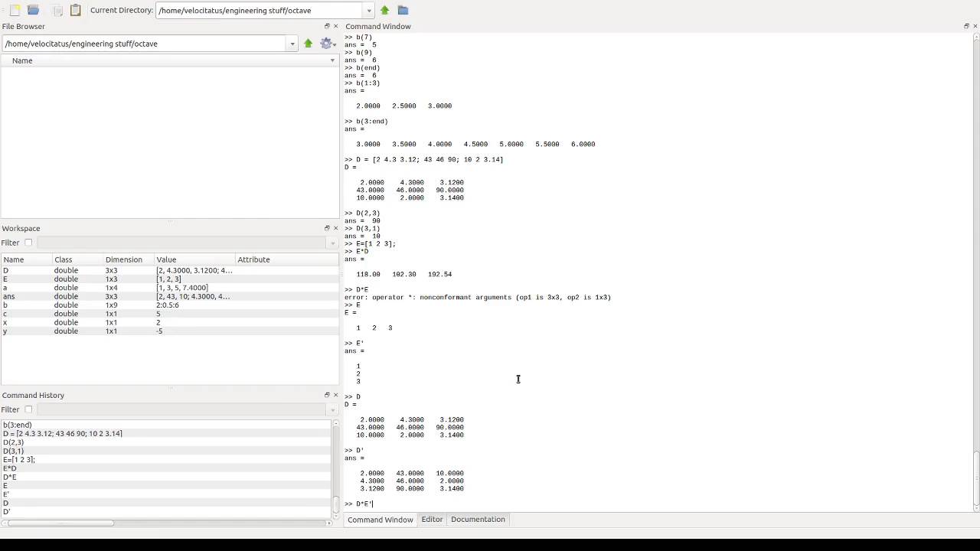Sort Workspace by the Value column header
The height and width of the screenshot is (551, 980).
pos(194,259)
